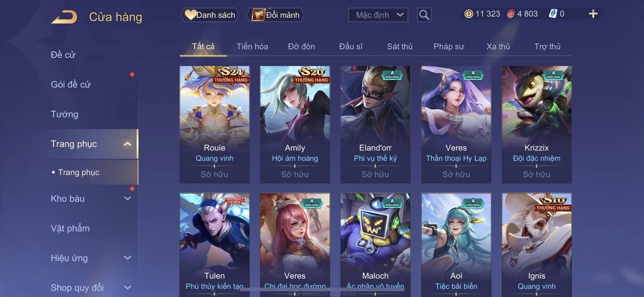Open the Gói đề cử menu item
This screenshot has height=297, width=644.
pos(71,84)
